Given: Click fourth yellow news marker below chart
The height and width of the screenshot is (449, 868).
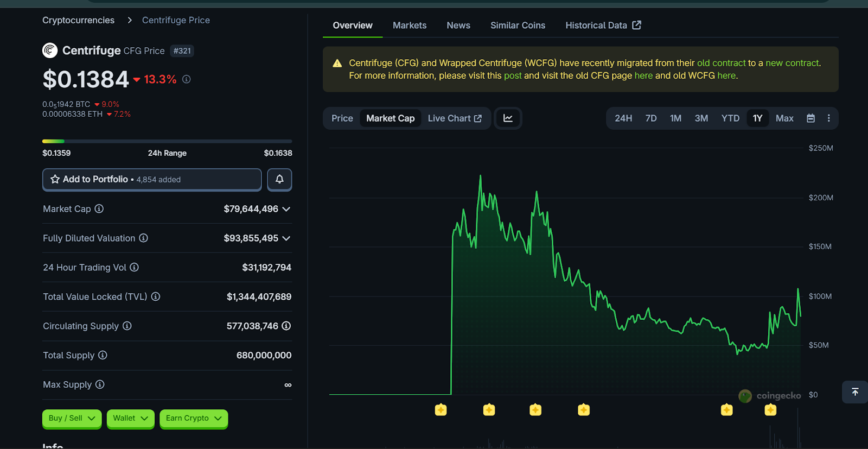Looking at the screenshot, I should click(584, 410).
